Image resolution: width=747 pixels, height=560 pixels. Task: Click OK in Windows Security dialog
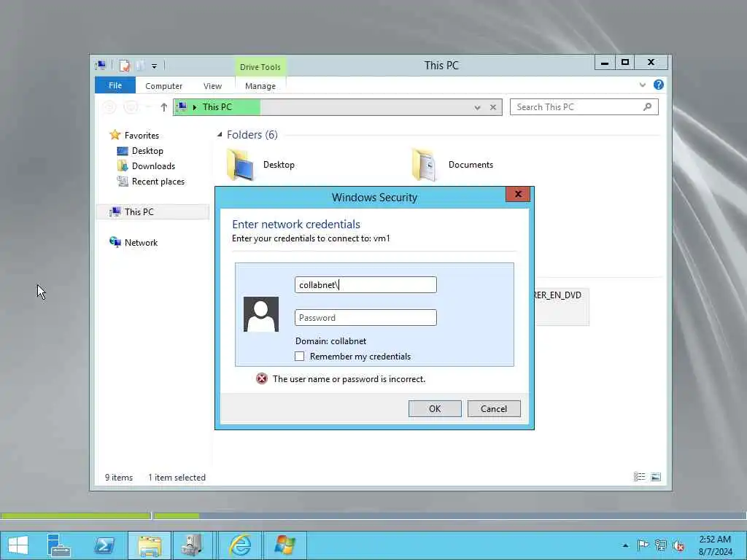(x=435, y=408)
